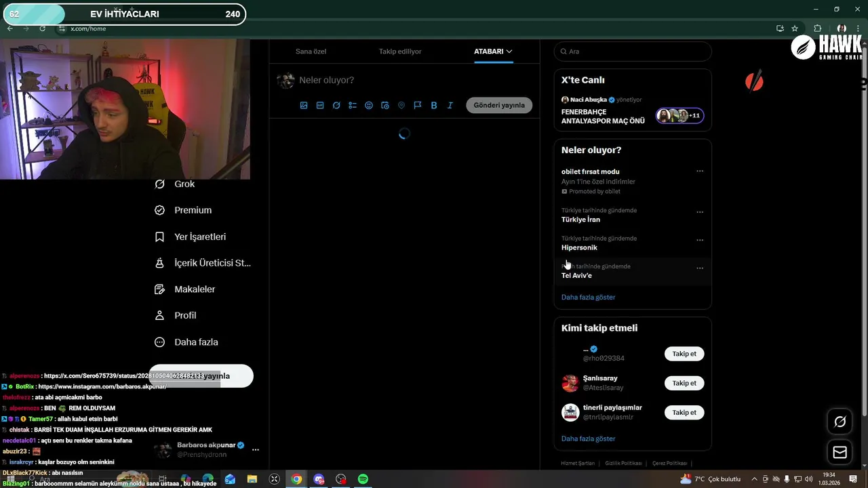Reload the page in Chrome
This screenshot has width=868, height=488.
coord(42,28)
